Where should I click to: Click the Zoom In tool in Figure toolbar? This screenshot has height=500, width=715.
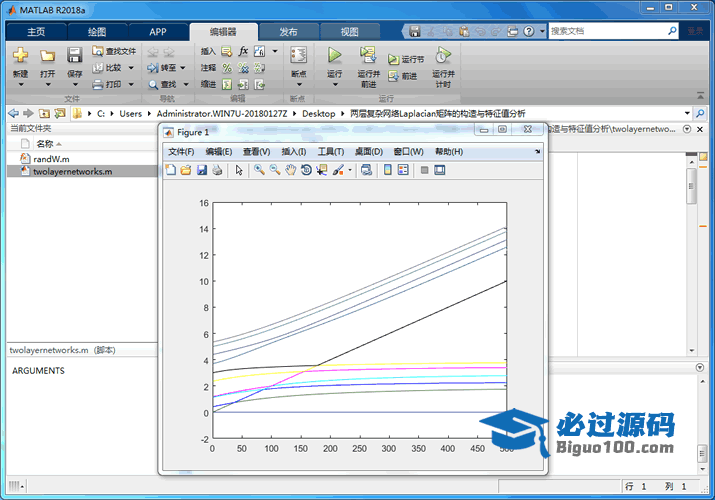point(259,170)
